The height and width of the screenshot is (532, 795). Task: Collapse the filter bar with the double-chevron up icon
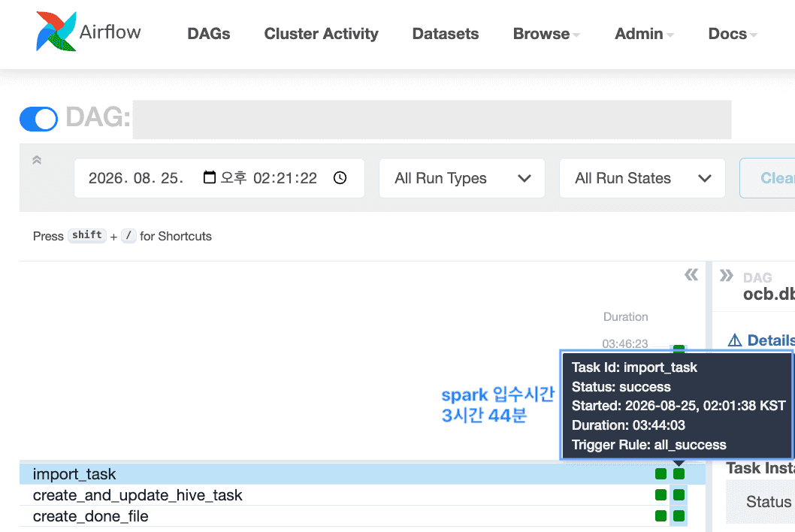point(37,160)
